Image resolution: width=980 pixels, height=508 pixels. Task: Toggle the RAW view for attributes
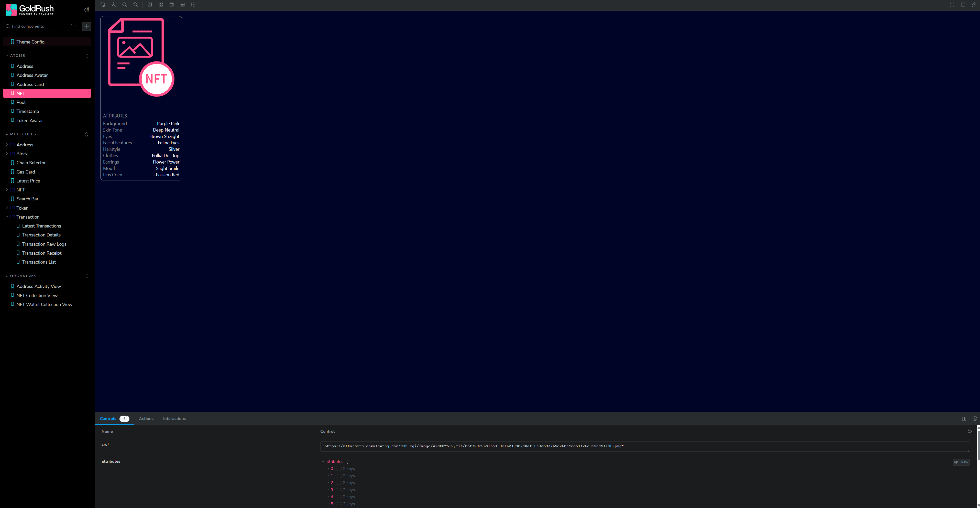coord(961,462)
